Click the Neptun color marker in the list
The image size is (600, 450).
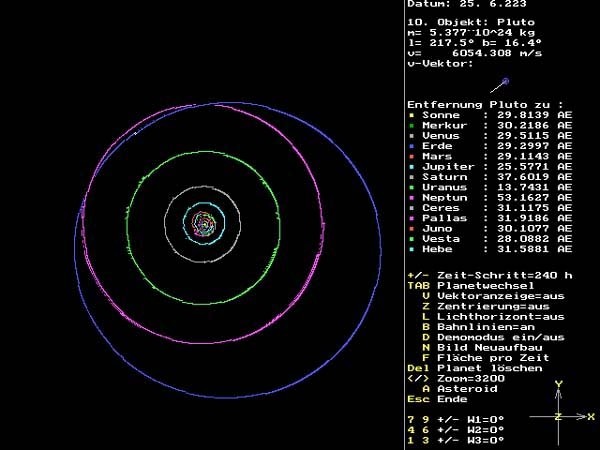click(x=411, y=197)
